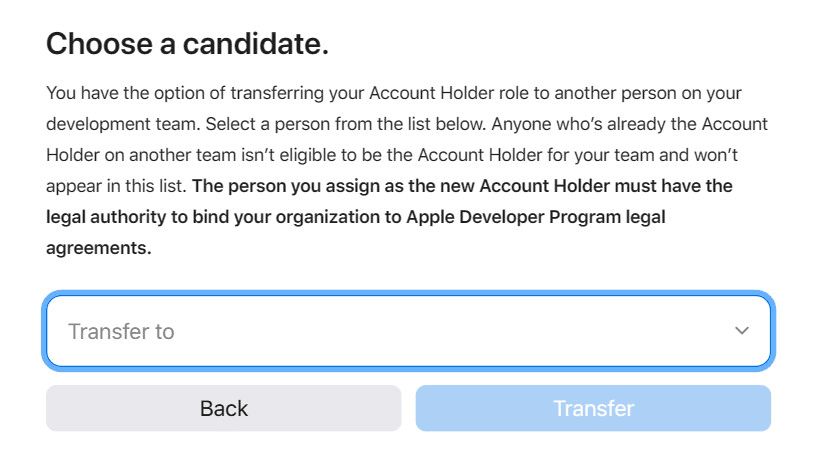Screen dimensions: 814x462
Task: Click the 'Transfer to' placeholder text
Action: click(121, 331)
